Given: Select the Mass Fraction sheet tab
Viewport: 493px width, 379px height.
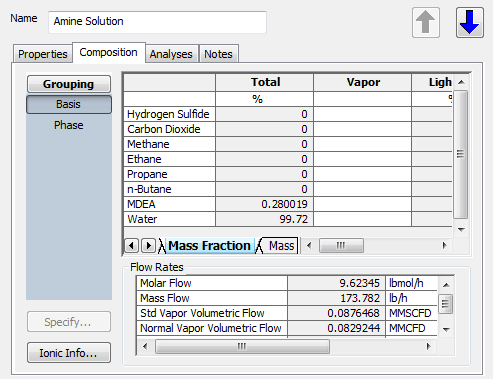Looking at the screenshot, I should 209,246.
